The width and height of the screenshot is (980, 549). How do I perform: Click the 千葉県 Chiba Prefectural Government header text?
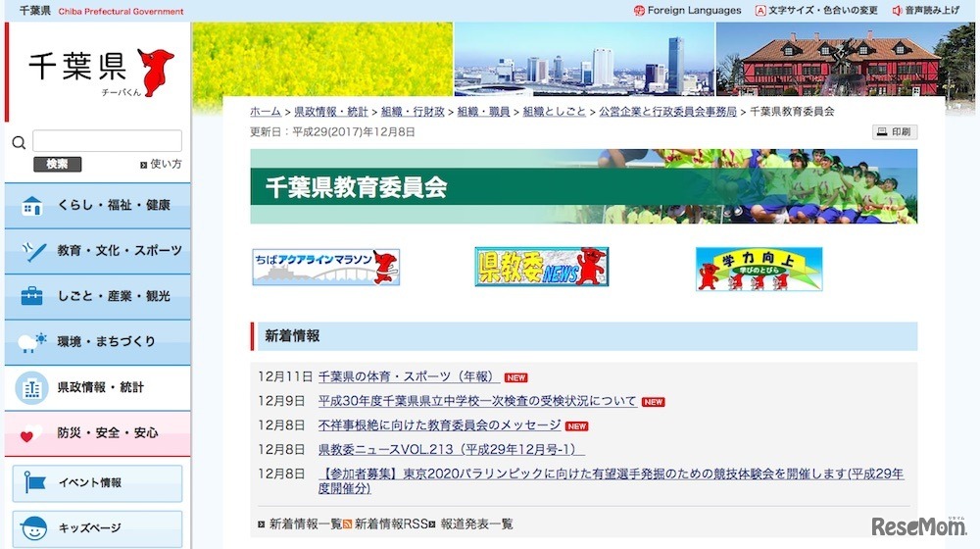point(101,11)
